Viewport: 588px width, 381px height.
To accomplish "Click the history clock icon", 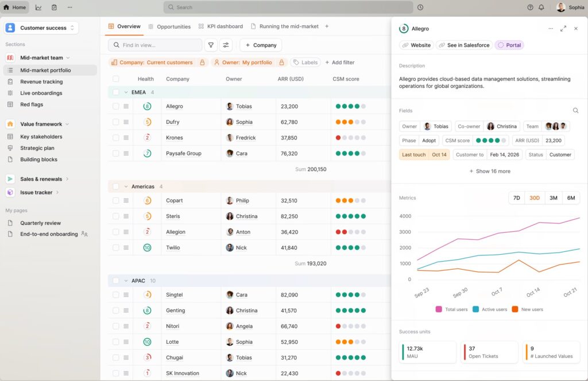I will coord(420,7).
